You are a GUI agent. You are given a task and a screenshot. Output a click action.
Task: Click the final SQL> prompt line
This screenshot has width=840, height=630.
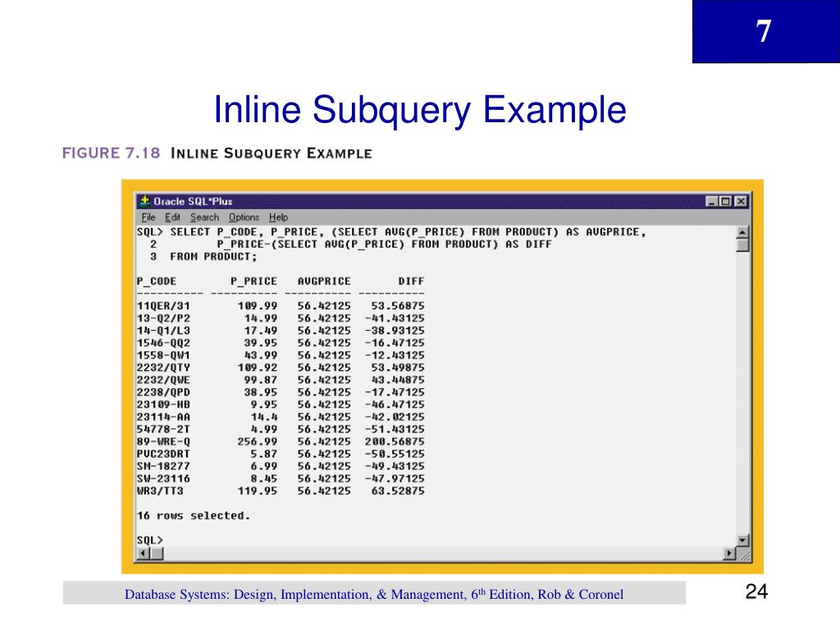(149, 540)
